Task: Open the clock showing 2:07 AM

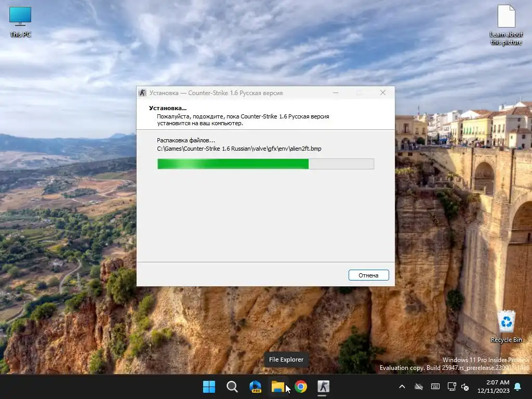Action: click(x=494, y=387)
